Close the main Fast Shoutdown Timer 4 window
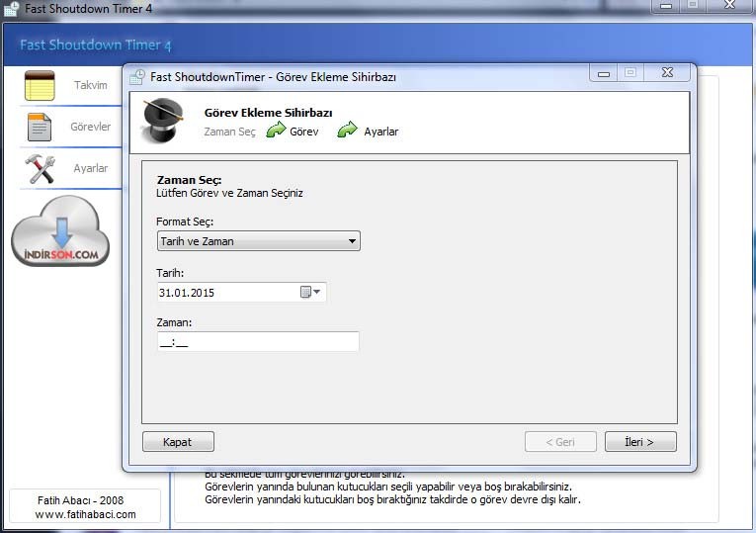756x533 pixels. [x=730, y=5]
